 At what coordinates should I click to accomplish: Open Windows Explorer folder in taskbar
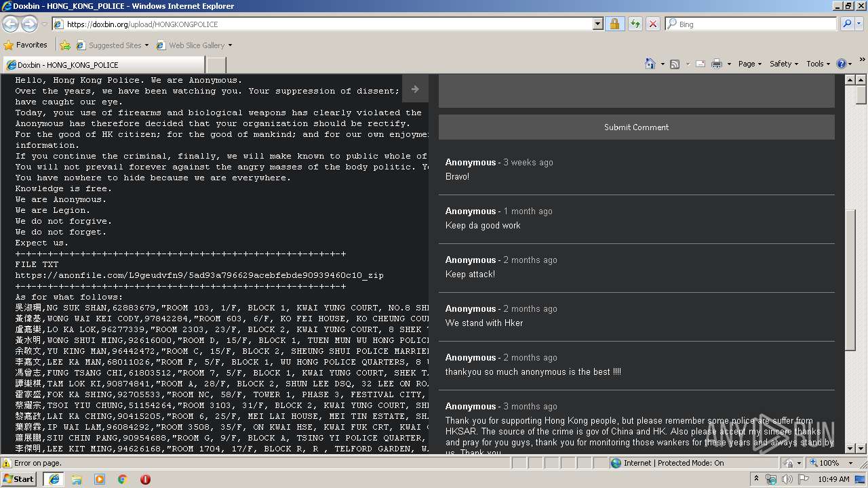[77, 479]
